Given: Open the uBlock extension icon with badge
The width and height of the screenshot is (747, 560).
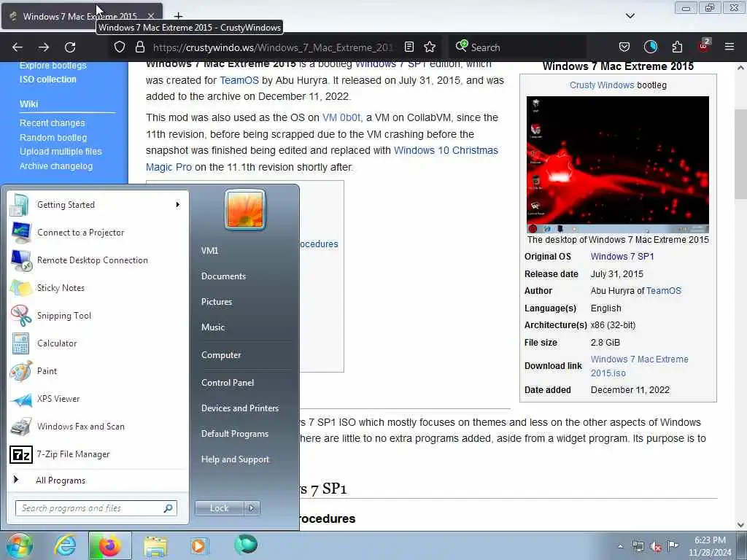Looking at the screenshot, I should [x=704, y=46].
